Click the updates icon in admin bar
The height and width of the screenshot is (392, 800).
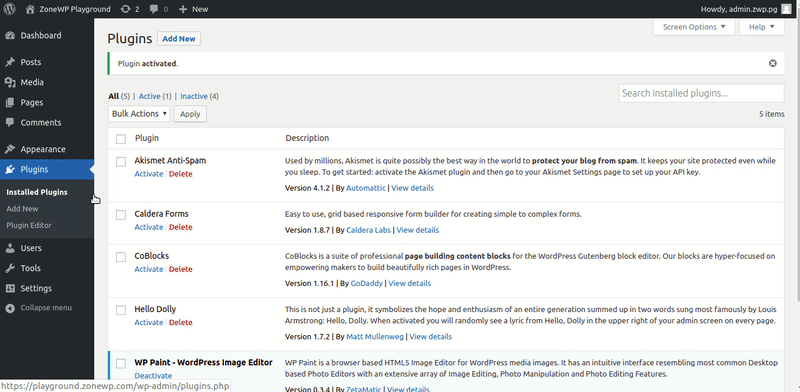pos(126,9)
